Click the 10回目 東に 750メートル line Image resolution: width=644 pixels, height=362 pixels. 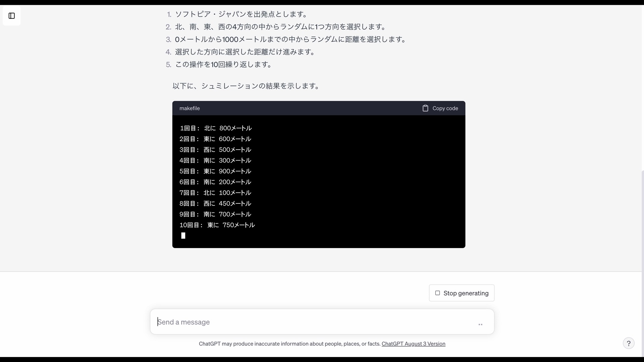click(x=217, y=225)
